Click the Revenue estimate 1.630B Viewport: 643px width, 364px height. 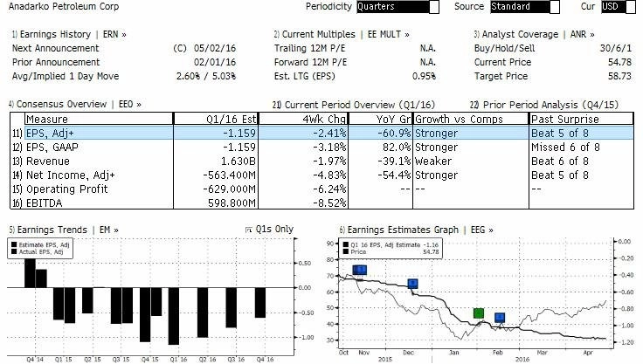coord(239,161)
